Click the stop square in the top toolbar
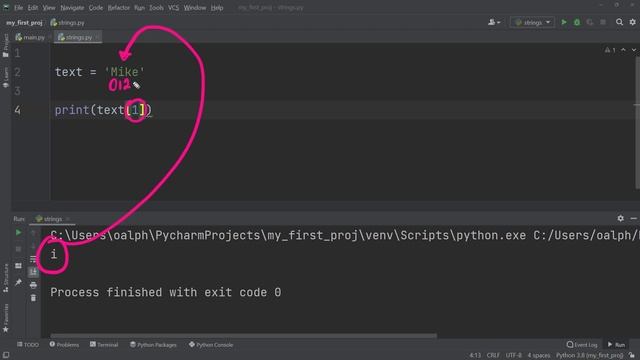The image size is (640, 360). click(x=603, y=22)
